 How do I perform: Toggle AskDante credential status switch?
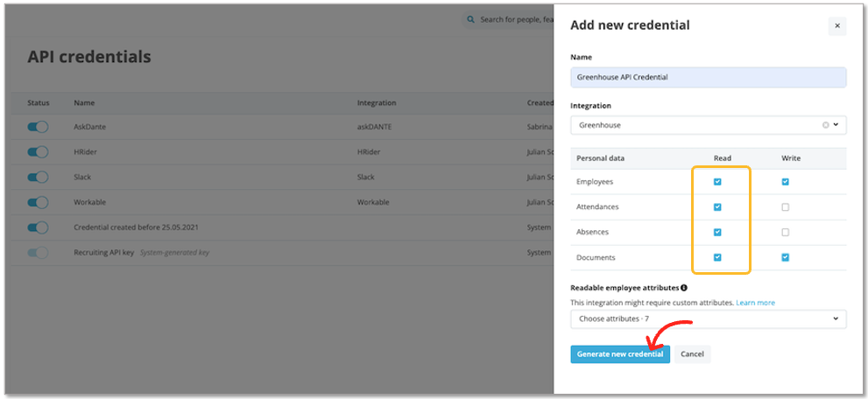tap(38, 127)
